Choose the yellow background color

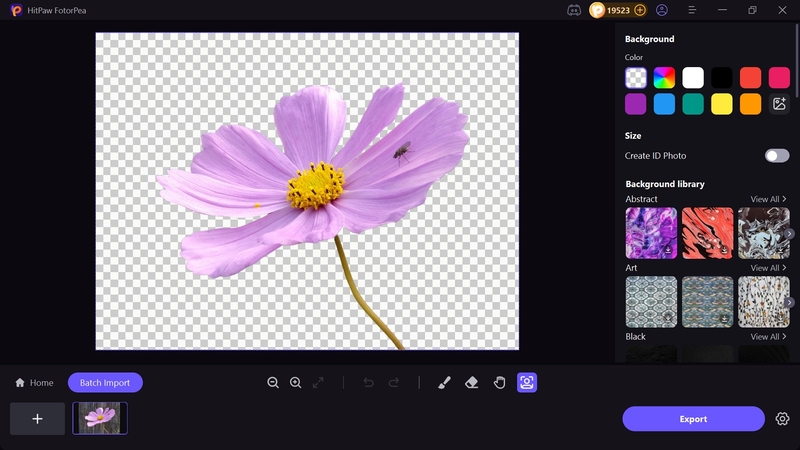(x=721, y=104)
